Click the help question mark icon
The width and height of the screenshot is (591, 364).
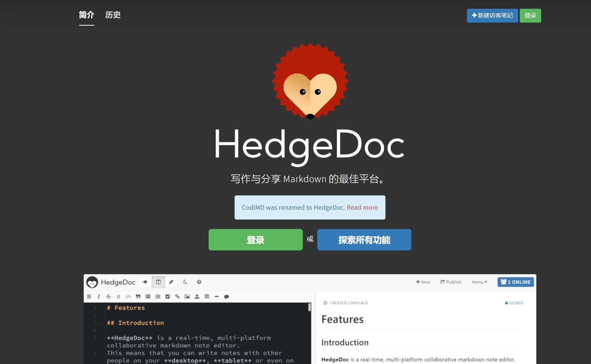pyautogui.click(x=199, y=282)
